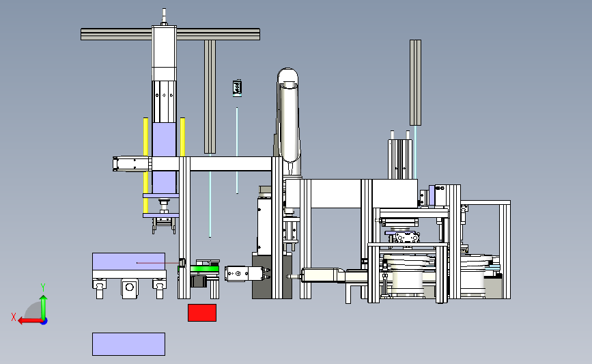
Task: Select the gripper under the left press unit
Action: 164,226
